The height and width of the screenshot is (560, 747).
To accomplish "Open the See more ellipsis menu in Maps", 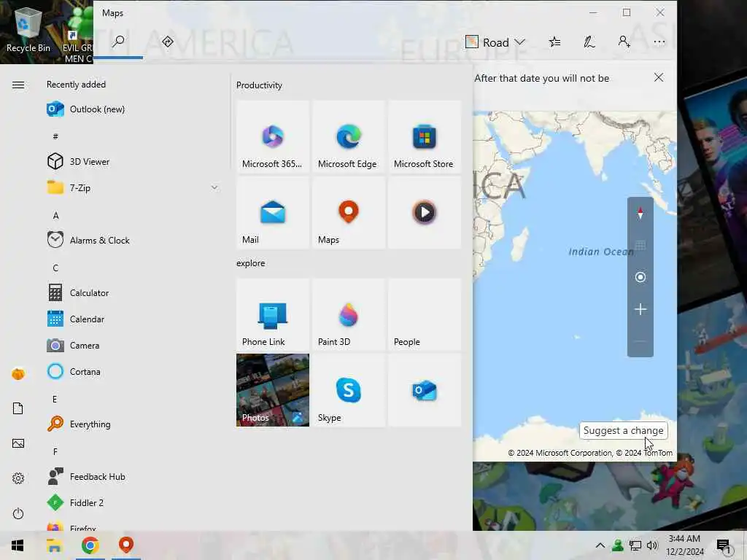I will [659, 42].
